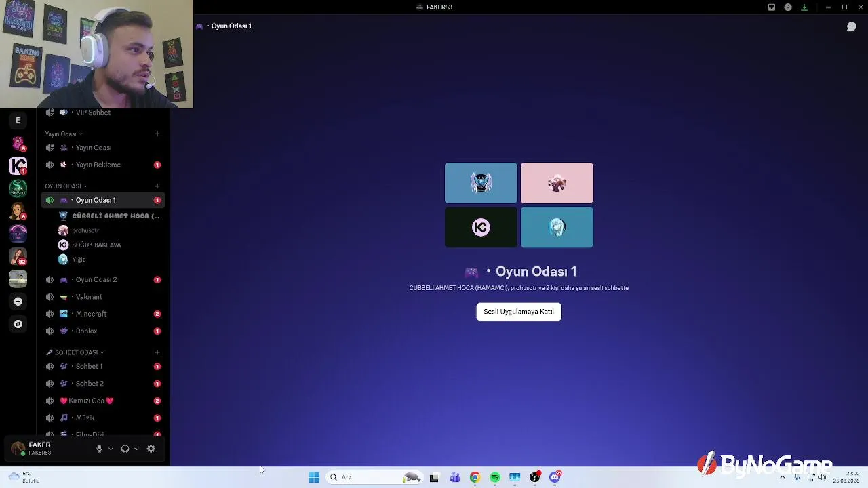Select the Sohbet 1 voice channel
The width and height of the screenshot is (868, 488).
tap(102, 366)
